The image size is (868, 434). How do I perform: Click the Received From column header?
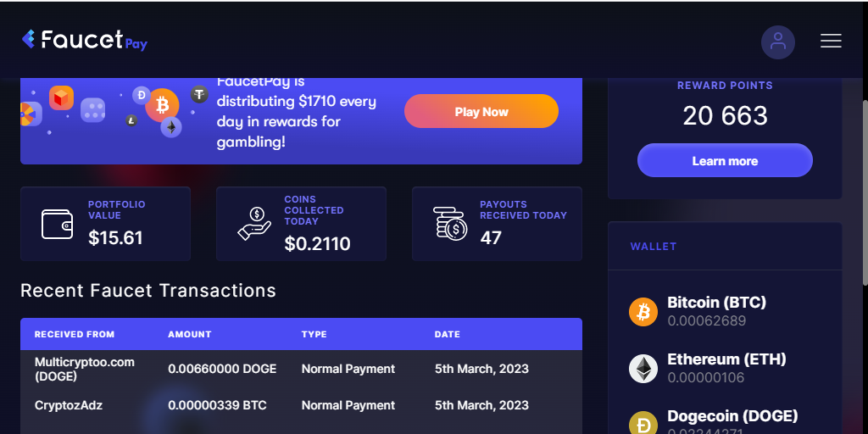[x=75, y=334]
